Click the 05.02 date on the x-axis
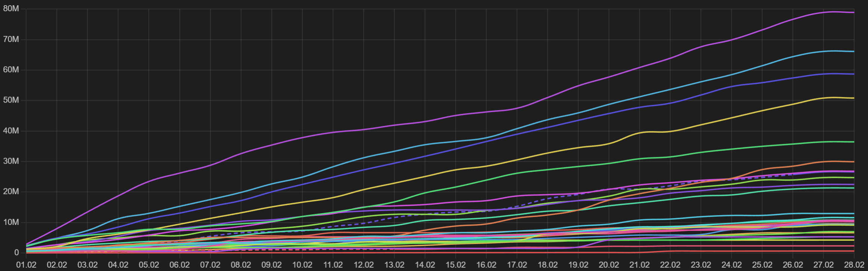Viewport: 868px width, 271px height. tap(149, 265)
